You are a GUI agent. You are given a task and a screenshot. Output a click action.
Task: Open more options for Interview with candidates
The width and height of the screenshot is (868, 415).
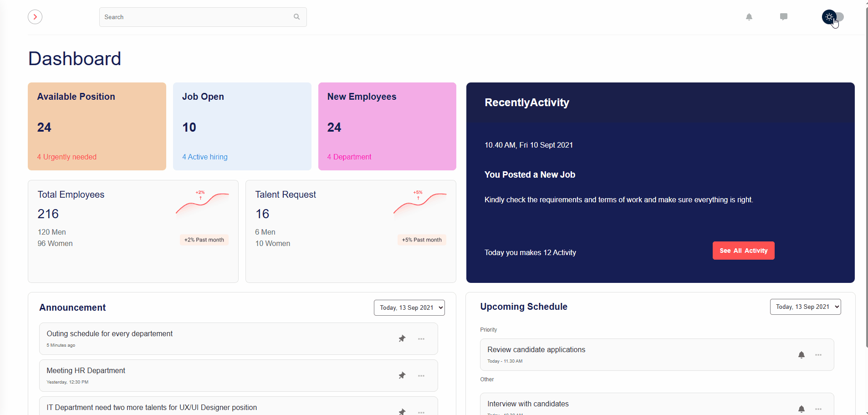[x=818, y=409]
